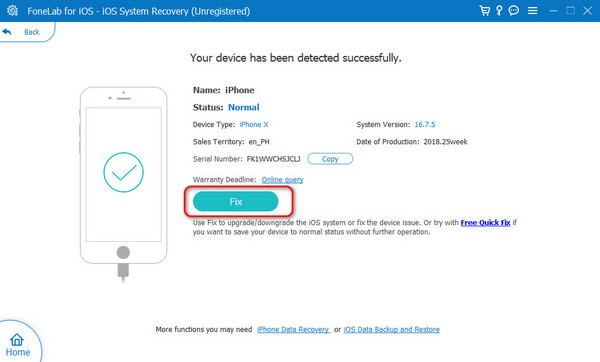Click the iPhone X device type value
The height and width of the screenshot is (362, 600).
pyautogui.click(x=254, y=125)
